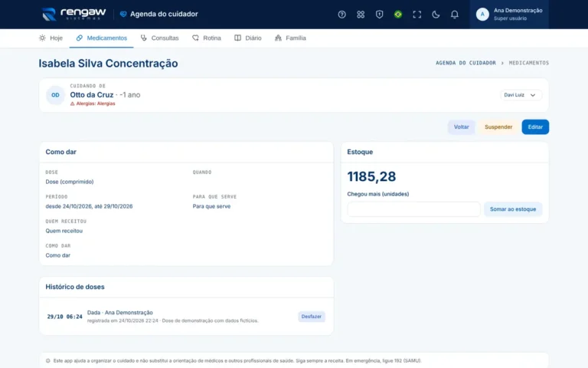Click the shield security icon
The image size is (588, 368).
(379, 15)
